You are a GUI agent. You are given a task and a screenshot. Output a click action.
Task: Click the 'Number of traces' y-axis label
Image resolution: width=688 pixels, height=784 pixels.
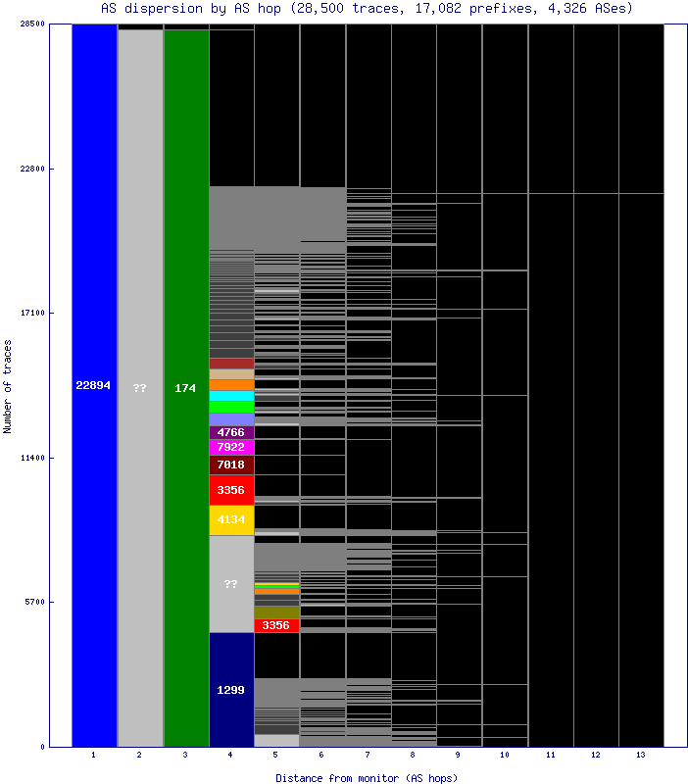click(8, 386)
